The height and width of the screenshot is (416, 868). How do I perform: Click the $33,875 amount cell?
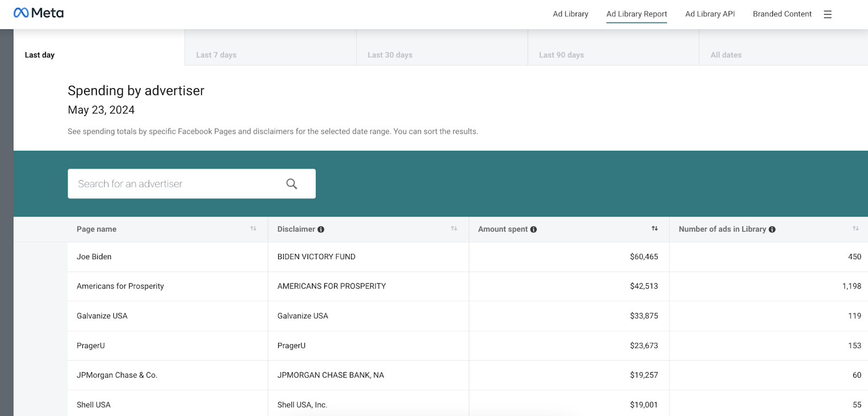point(569,316)
